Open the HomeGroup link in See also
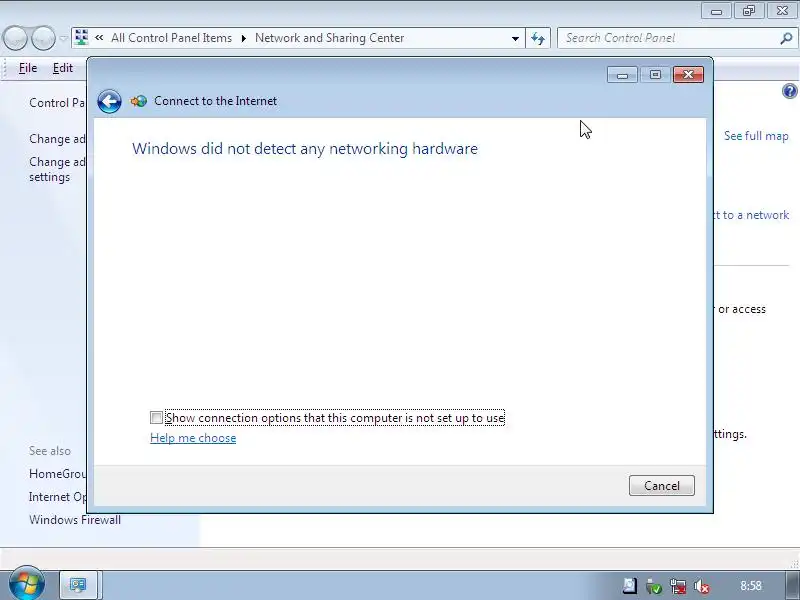Screen dimensions: 800x600 pos(57,473)
